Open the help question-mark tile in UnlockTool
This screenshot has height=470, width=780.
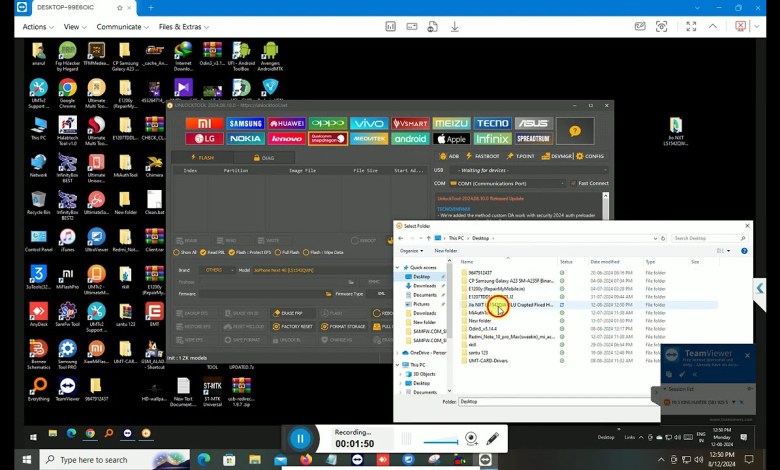click(x=575, y=131)
